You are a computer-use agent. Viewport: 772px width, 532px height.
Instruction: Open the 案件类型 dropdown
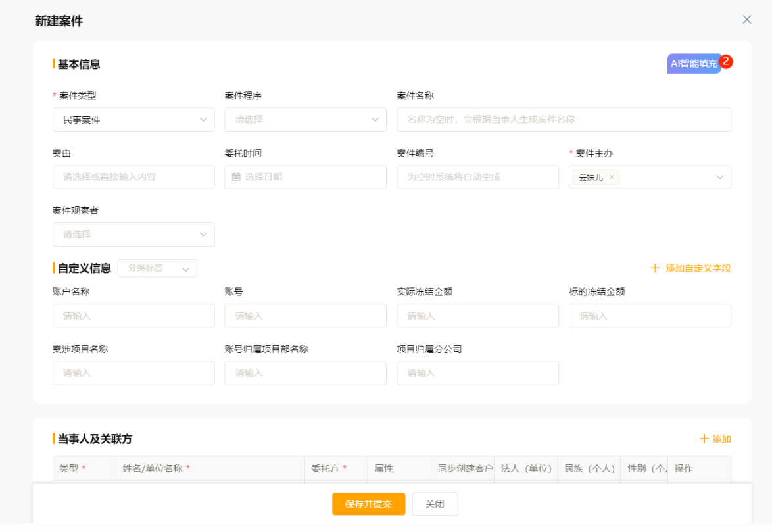133,120
